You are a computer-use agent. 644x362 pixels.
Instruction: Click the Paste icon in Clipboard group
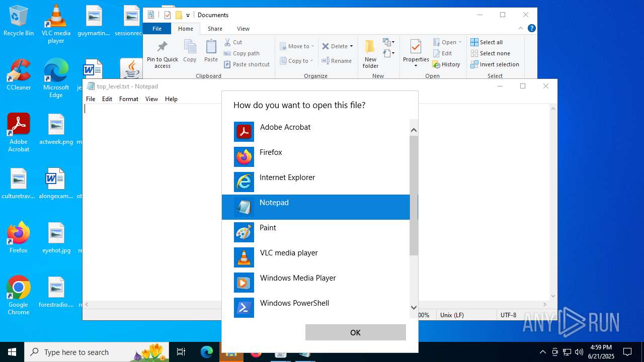point(211,51)
